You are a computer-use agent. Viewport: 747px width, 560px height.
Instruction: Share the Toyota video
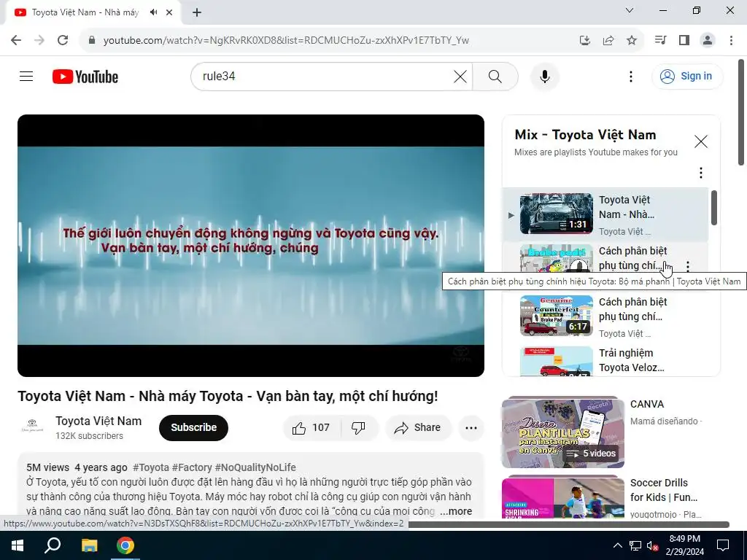(418, 427)
